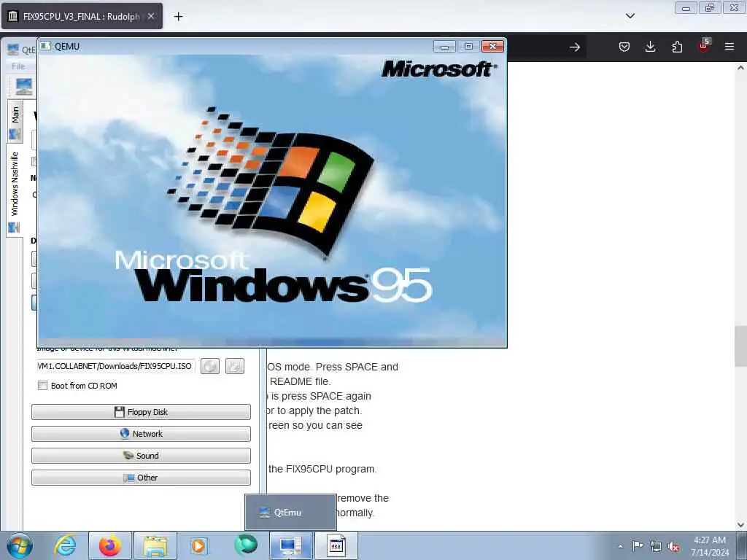
Task: Click the CD image path field FIX95CPU.ISO
Action: click(x=115, y=366)
